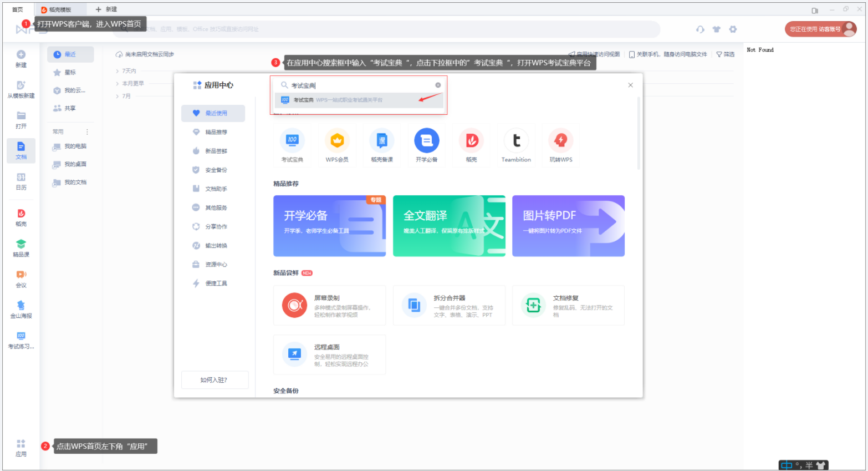This screenshot has height=471, width=868.
Task: Launch the 玩转WPS app icon
Action: [x=561, y=141]
